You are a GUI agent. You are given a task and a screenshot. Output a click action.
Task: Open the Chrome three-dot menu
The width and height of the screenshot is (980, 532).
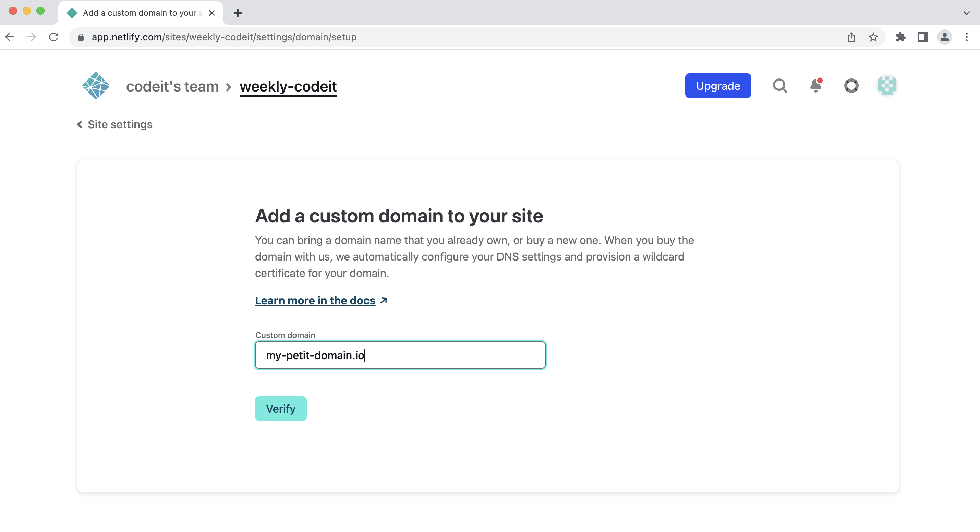(x=966, y=37)
